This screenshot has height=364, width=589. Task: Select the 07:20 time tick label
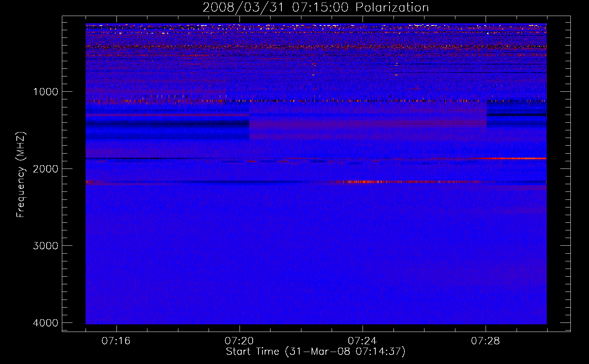click(x=239, y=341)
